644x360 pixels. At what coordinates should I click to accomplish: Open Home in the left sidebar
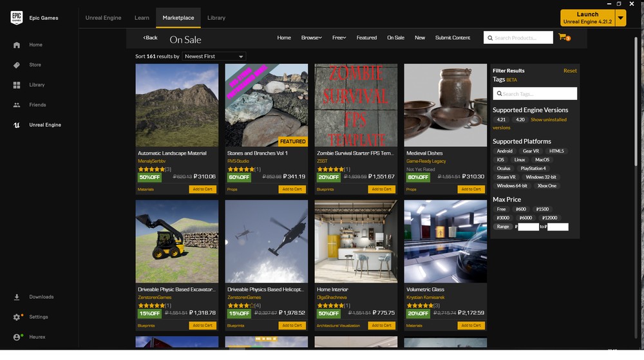(35, 45)
